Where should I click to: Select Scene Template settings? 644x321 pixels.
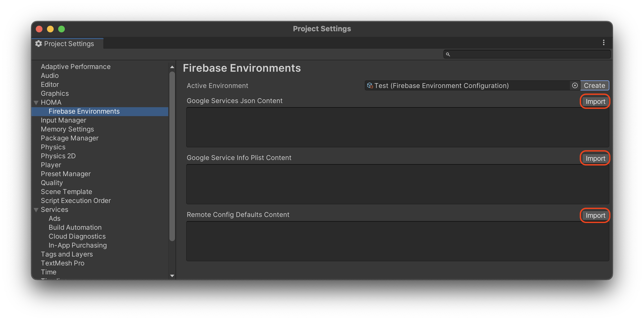pyautogui.click(x=67, y=191)
